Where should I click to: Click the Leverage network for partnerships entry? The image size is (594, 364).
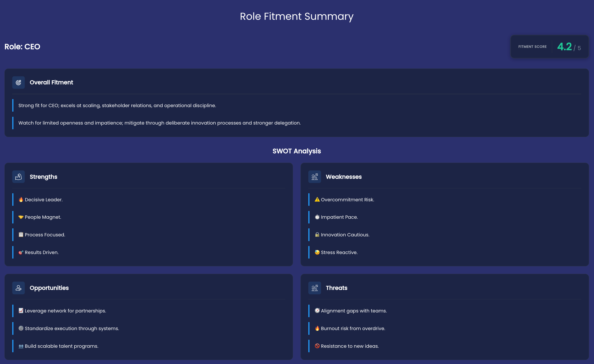[x=65, y=311]
